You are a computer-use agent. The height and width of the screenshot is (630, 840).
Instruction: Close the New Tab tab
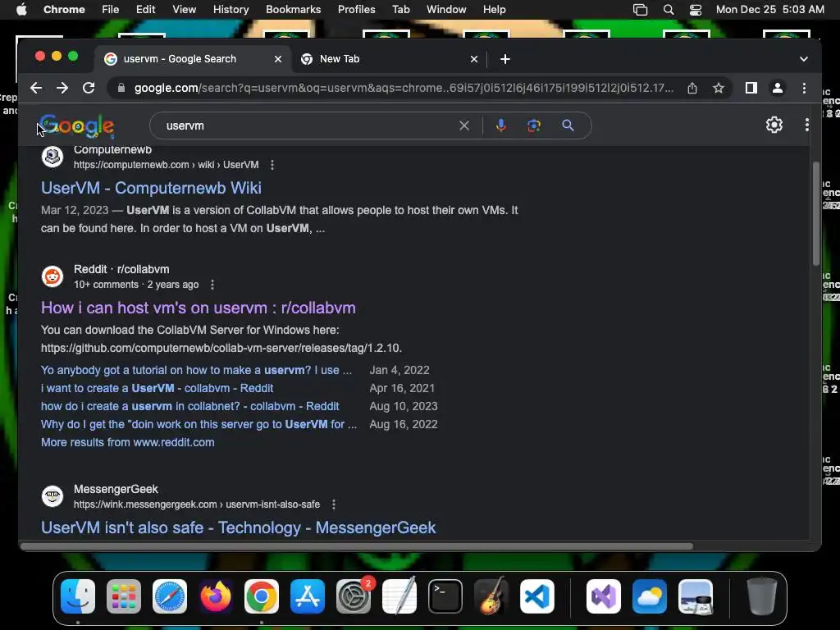point(474,59)
